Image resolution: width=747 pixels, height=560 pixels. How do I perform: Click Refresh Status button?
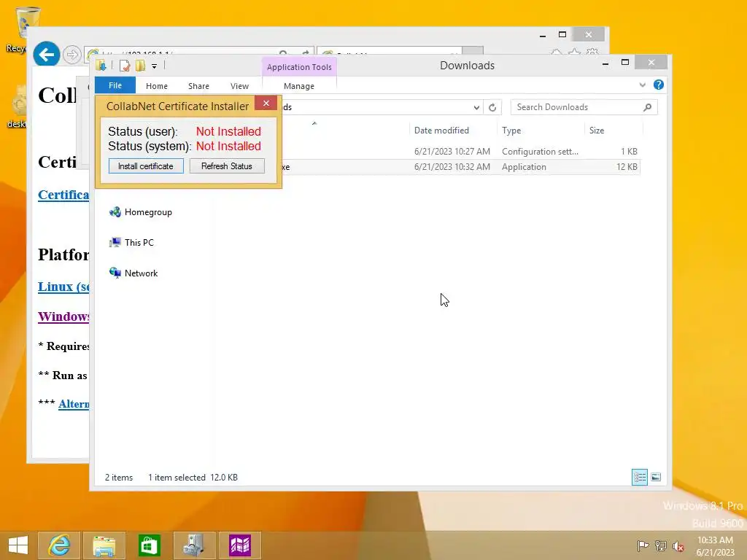point(227,166)
